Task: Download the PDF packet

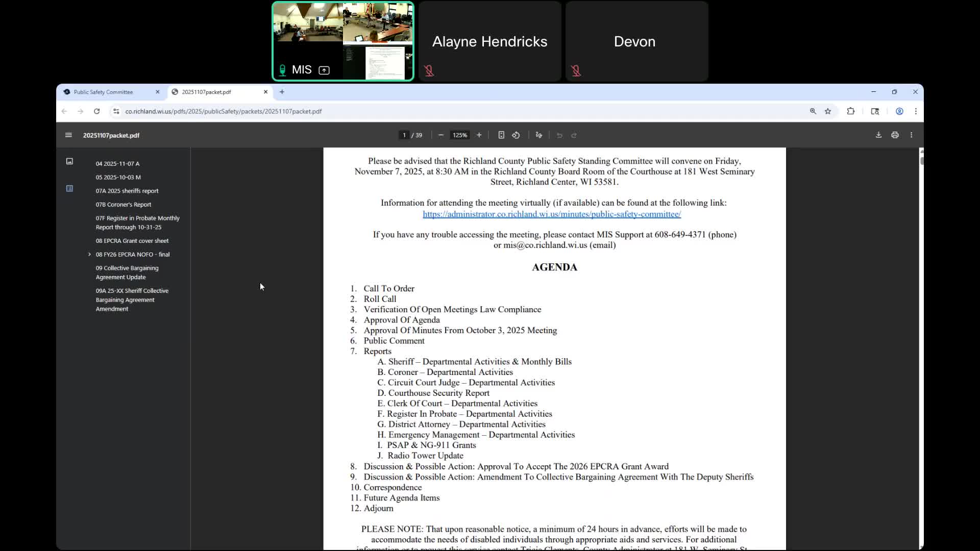Action: pos(878,135)
